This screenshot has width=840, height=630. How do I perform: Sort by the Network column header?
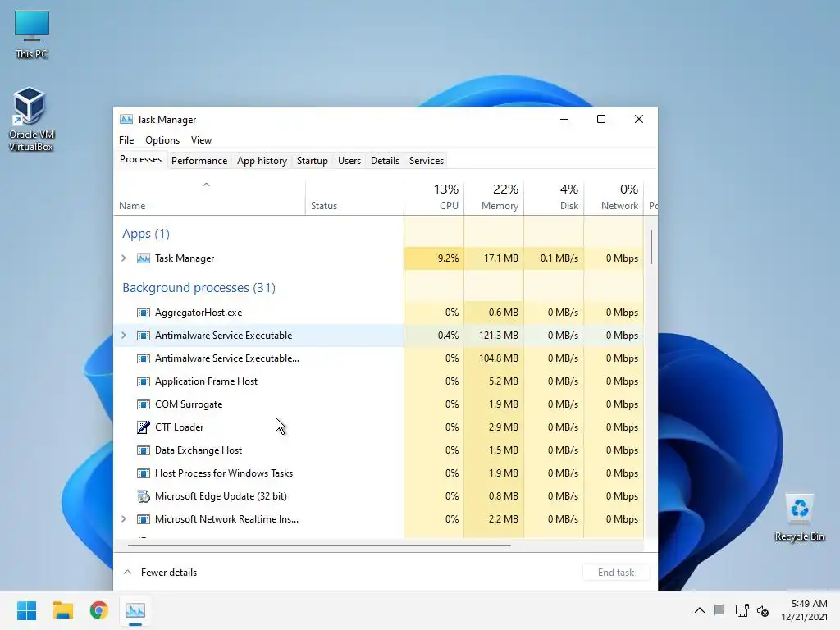(x=614, y=199)
